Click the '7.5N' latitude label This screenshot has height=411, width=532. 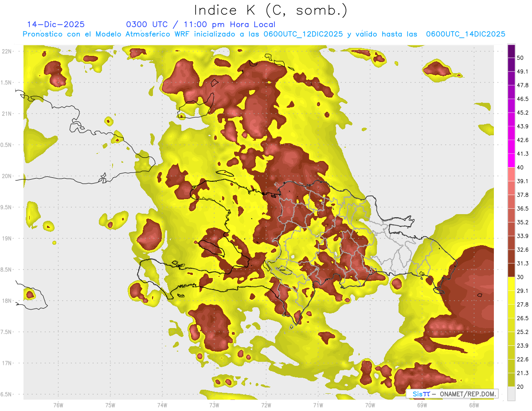point(7,332)
